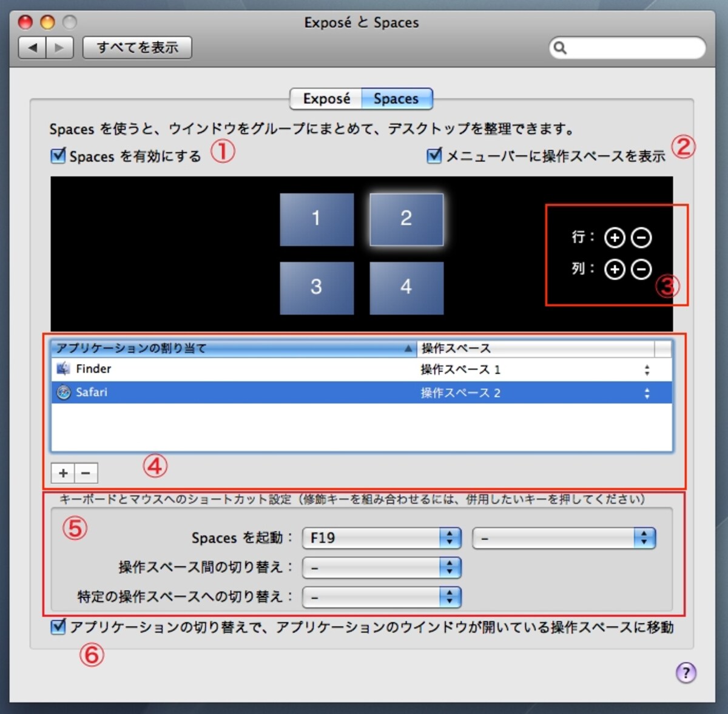Open the purple help question mark
The height and width of the screenshot is (714, 728).
686,672
